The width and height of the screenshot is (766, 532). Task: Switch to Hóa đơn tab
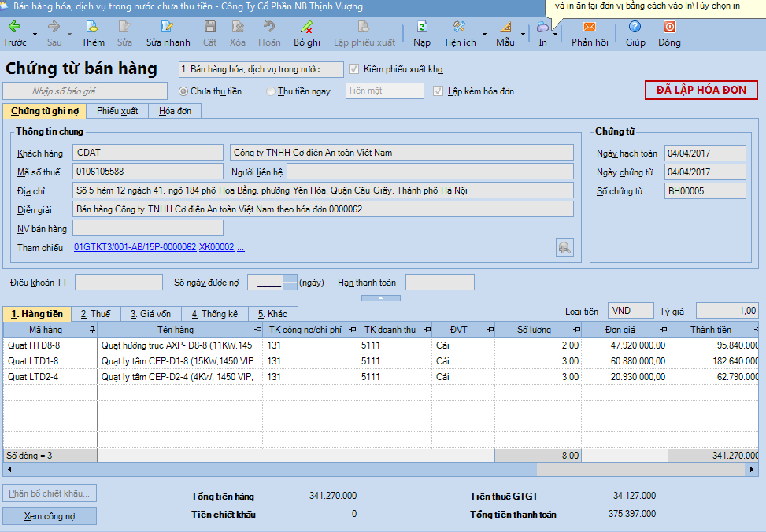[x=175, y=111]
